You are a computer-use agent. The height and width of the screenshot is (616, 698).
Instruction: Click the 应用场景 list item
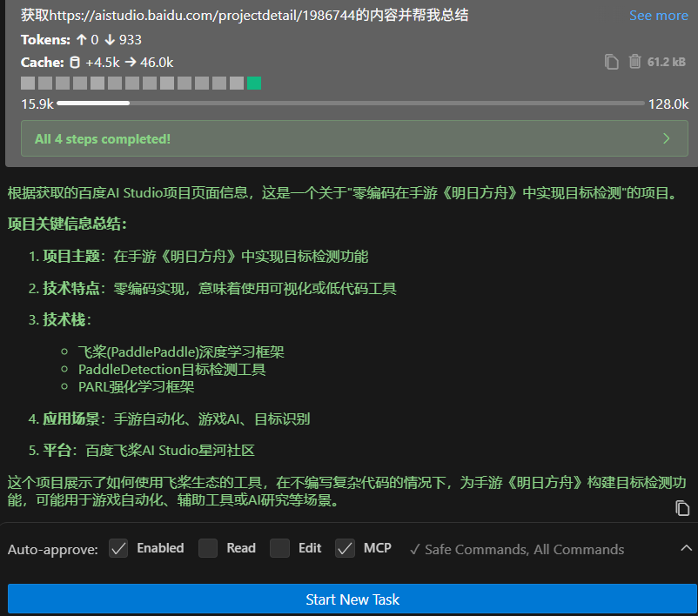click(x=169, y=418)
